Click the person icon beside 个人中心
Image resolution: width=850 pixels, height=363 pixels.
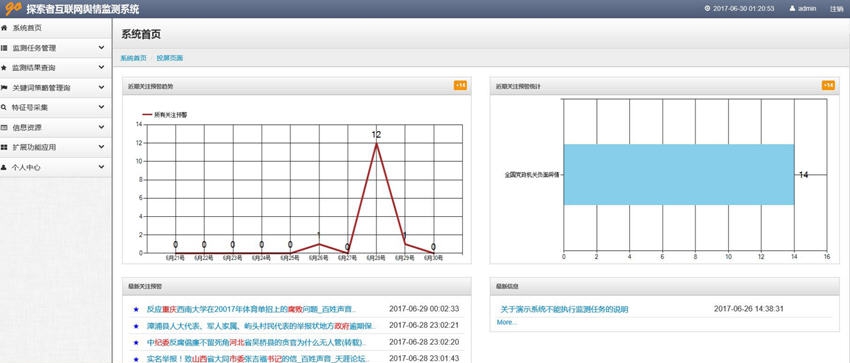pyautogui.click(x=4, y=167)
